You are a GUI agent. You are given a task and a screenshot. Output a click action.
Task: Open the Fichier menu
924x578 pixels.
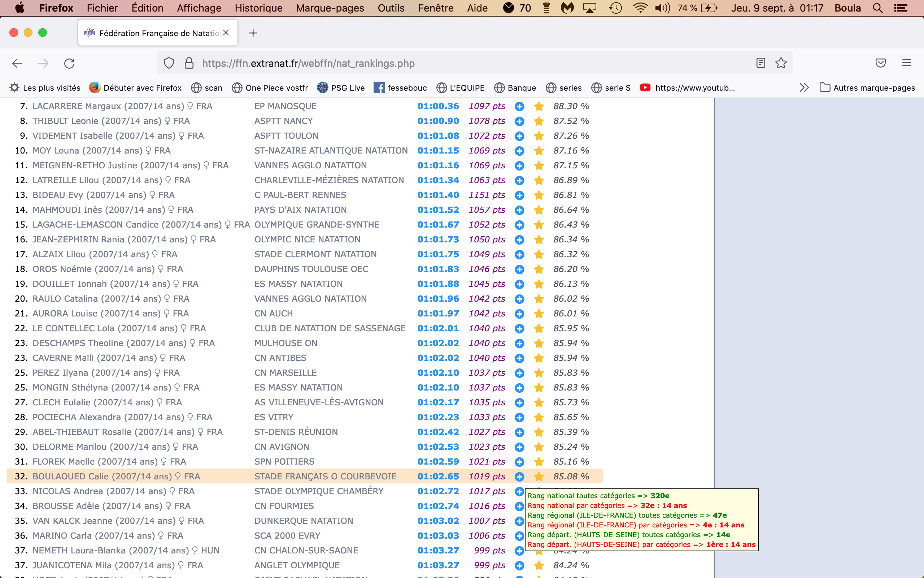tap(102, 8)
